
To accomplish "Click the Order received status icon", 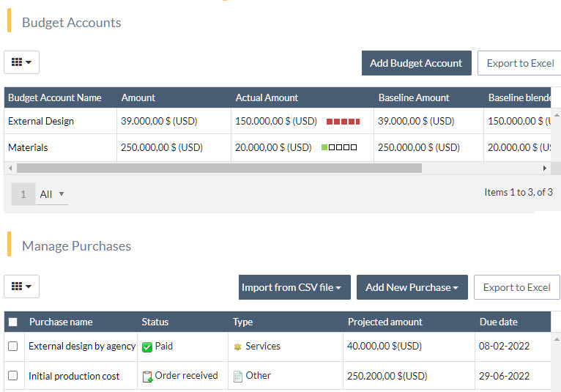I will click(x=147, y=376).
